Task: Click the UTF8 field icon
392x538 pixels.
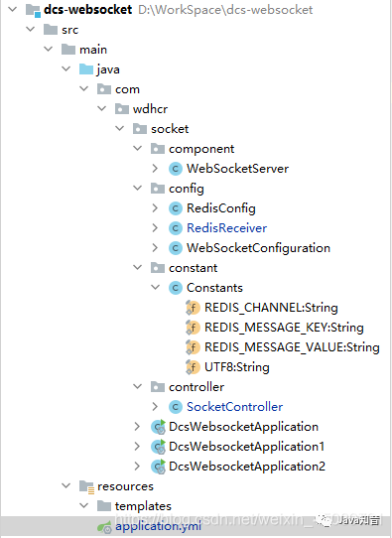Action: pos(193,367)
